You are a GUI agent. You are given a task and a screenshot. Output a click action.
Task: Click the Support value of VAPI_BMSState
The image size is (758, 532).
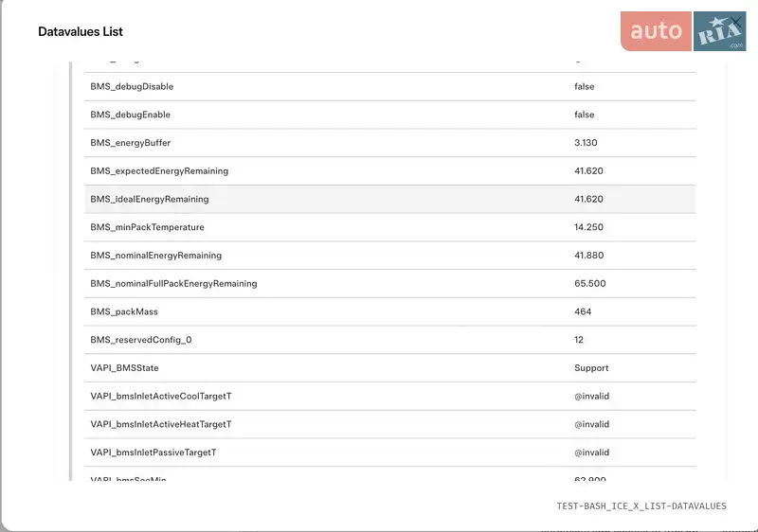[591, 368]
